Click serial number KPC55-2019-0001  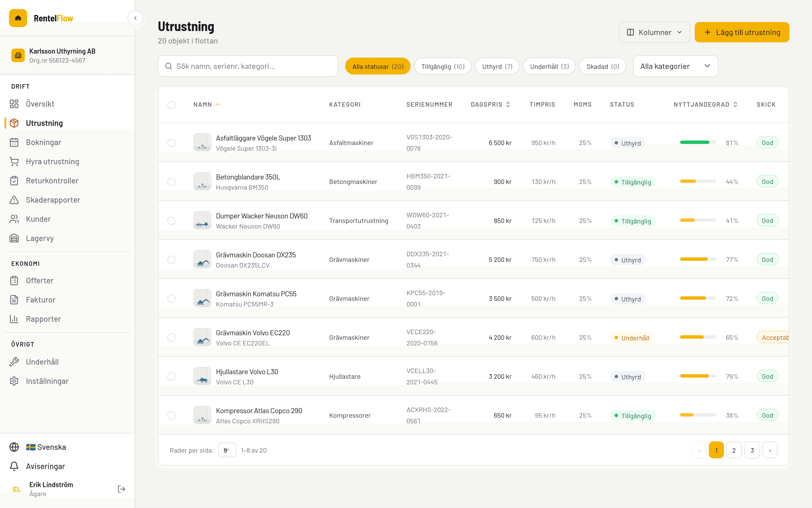(x=426, y=298)
